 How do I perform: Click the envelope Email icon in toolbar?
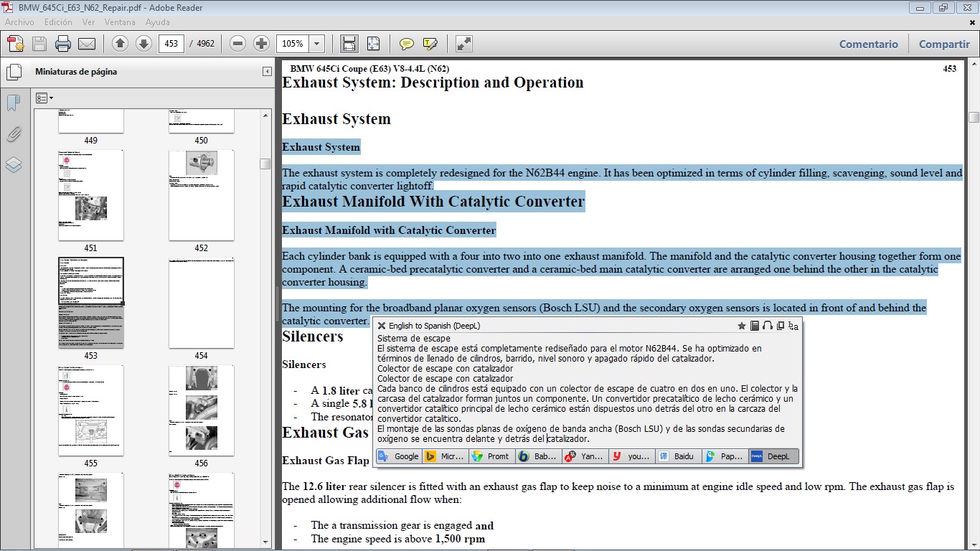(x=87, y=44)
